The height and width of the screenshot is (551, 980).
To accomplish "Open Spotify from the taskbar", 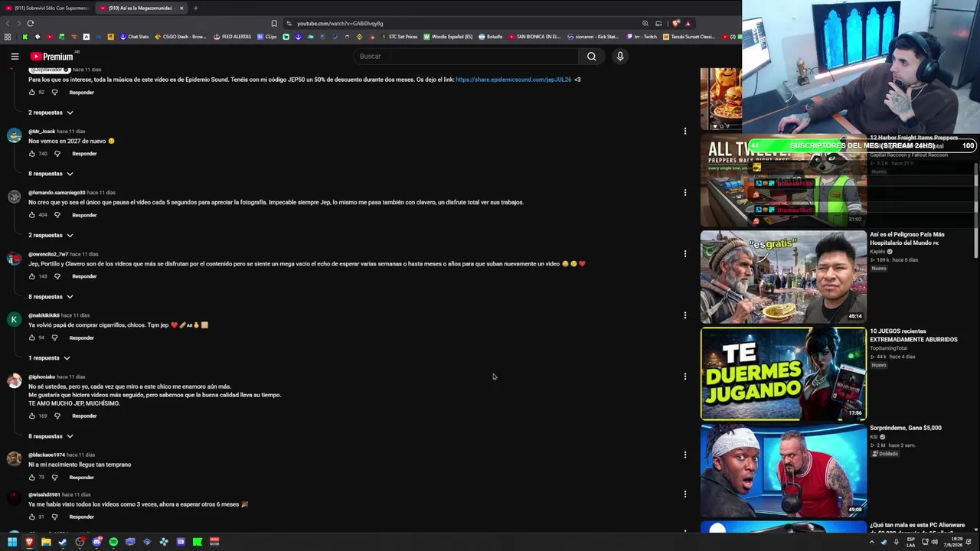I will pos(113,542).
